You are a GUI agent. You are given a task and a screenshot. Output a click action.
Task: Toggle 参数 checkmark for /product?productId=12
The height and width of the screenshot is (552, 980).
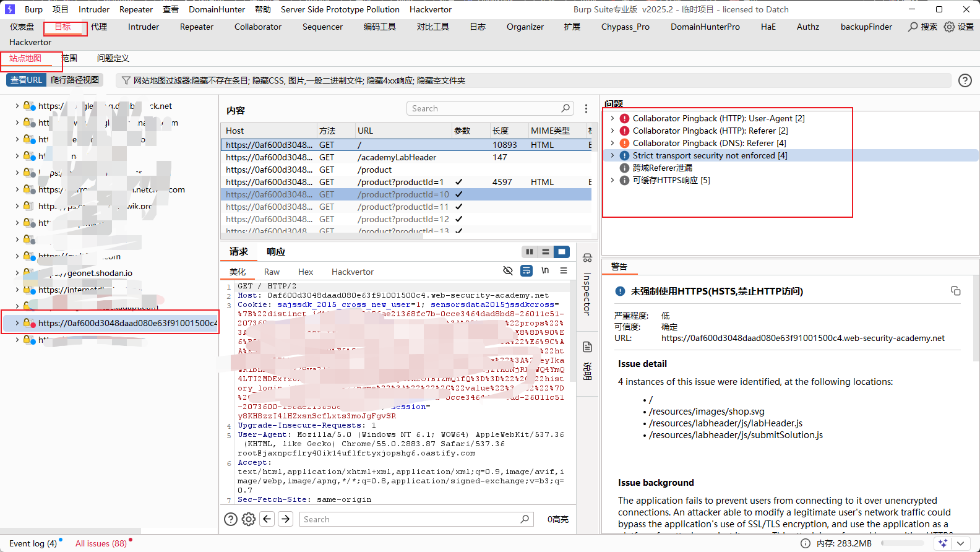pos(458,219)
